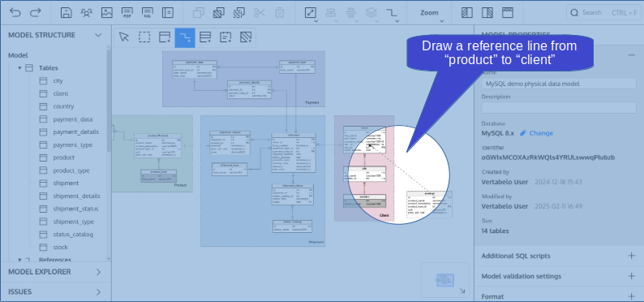Collapse the Tables tree node
The height and width of the screenshot is (302, 644).
tap(19, 68)
